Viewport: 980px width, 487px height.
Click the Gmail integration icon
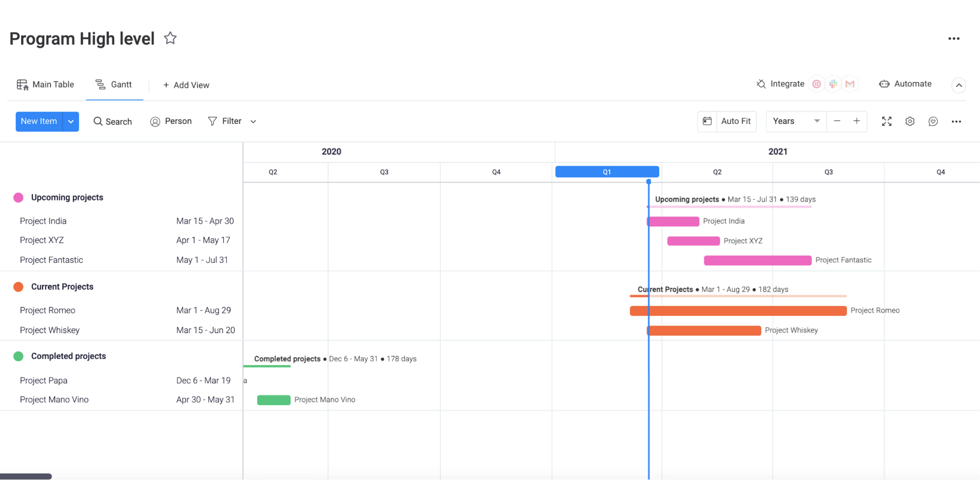point(850,84)
